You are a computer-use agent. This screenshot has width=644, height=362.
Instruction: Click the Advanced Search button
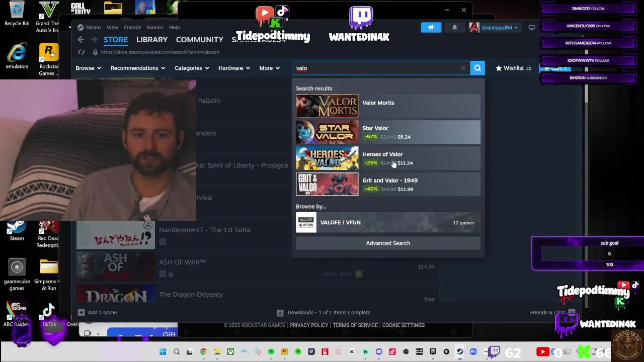coord(388,243)
